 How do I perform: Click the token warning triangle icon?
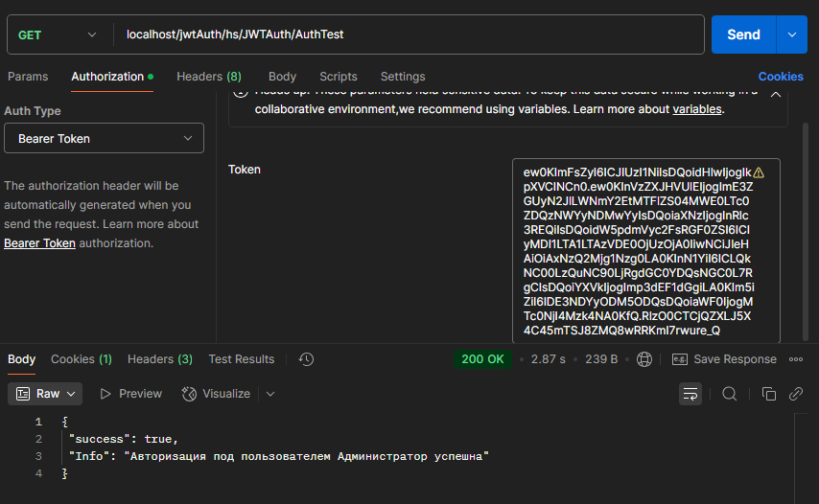coord(760,172)
